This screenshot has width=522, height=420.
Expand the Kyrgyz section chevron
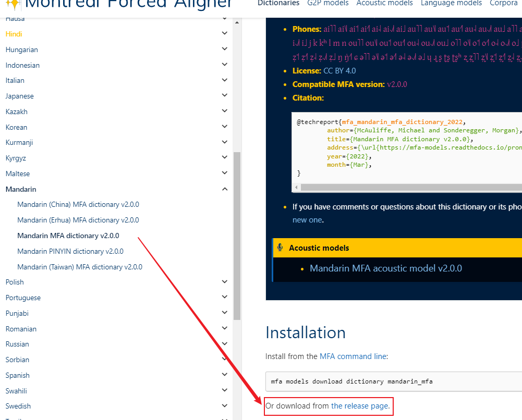click(x=225, y=157)
